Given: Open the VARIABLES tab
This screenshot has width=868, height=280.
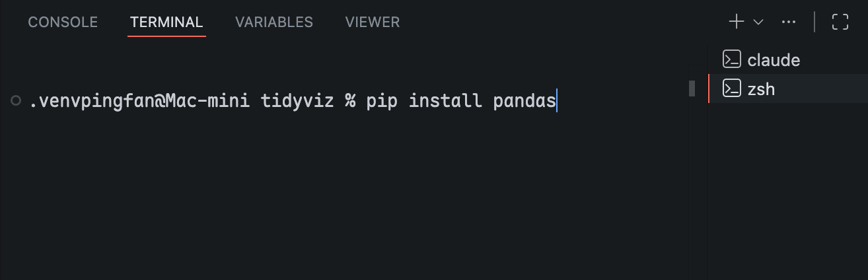Looking at the screenshot, I should click(x=273, y=22).
